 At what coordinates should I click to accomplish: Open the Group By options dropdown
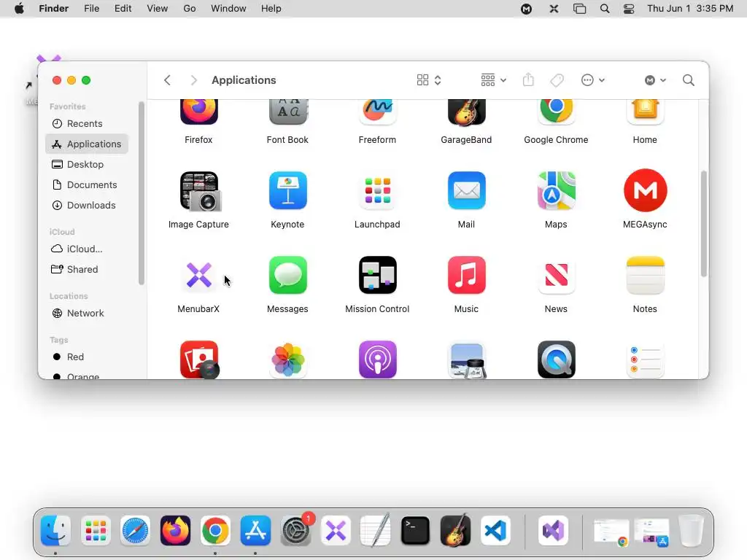pos(493,80)
